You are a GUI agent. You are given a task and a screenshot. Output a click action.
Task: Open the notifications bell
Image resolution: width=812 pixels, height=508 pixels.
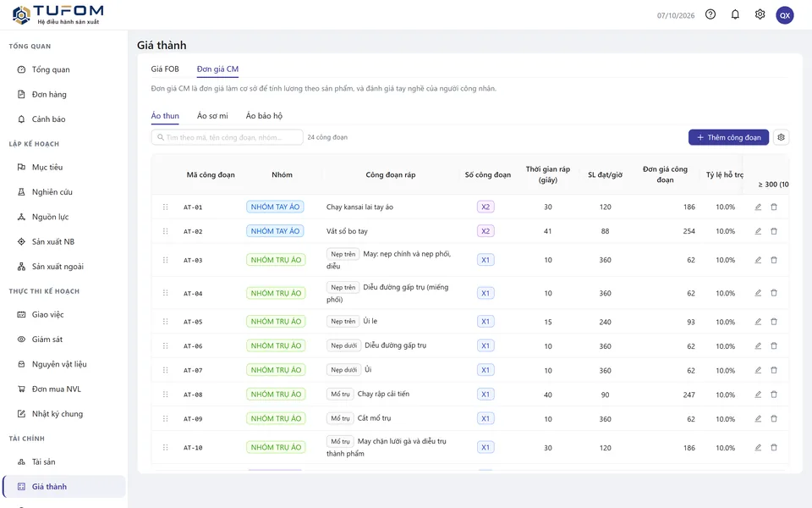coord(735,14)
